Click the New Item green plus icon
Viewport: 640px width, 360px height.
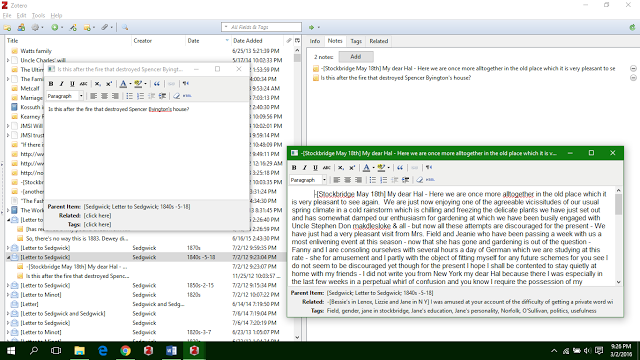click(54, 27)
